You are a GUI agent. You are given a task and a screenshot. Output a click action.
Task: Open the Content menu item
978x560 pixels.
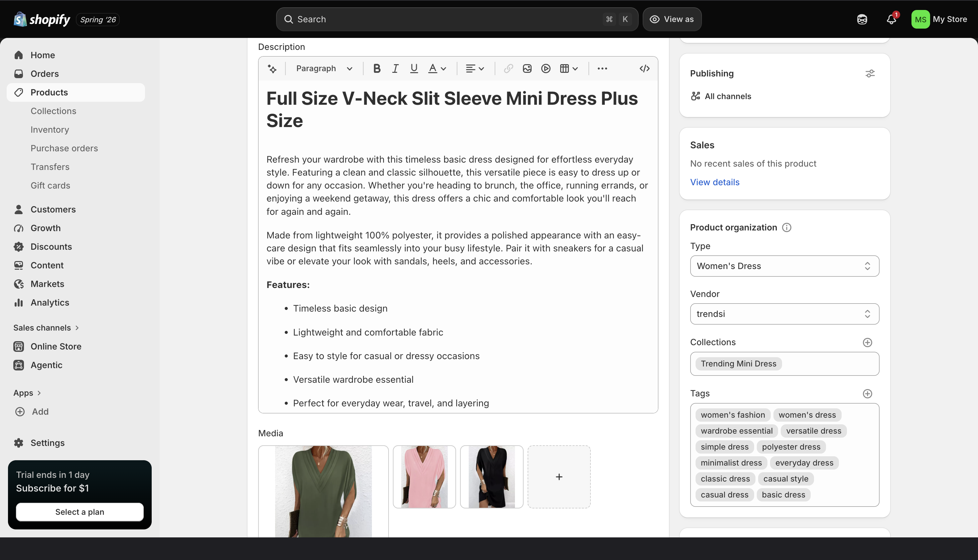[47, 265]
